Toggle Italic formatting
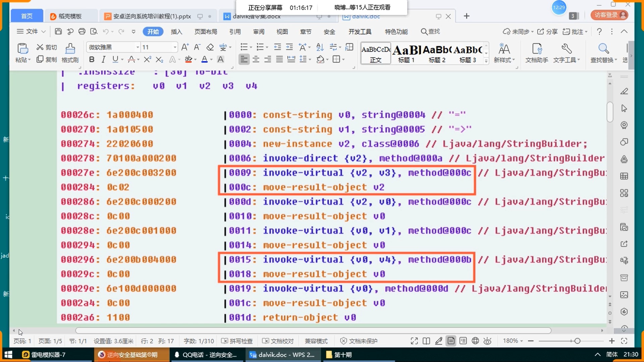 [103, 59]
